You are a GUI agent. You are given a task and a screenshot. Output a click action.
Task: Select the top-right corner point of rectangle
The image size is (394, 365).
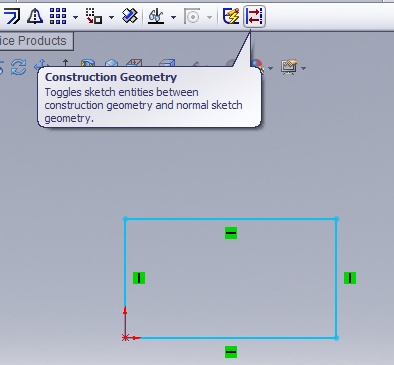(x=336, y=219)
